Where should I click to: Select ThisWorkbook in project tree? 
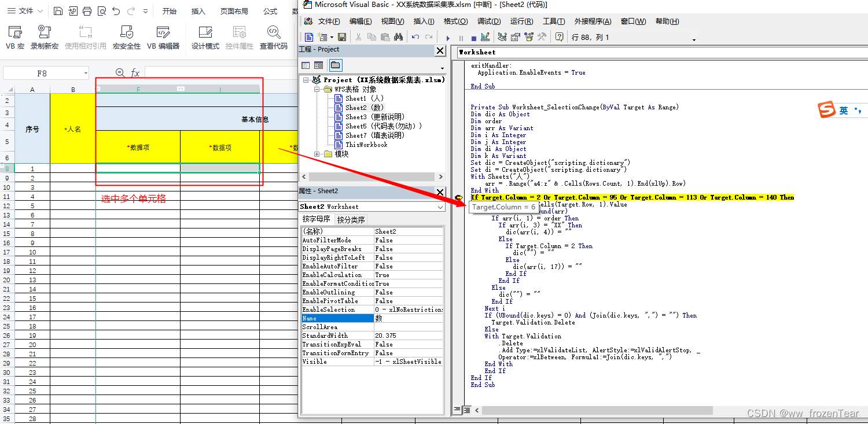click(366, 145)
